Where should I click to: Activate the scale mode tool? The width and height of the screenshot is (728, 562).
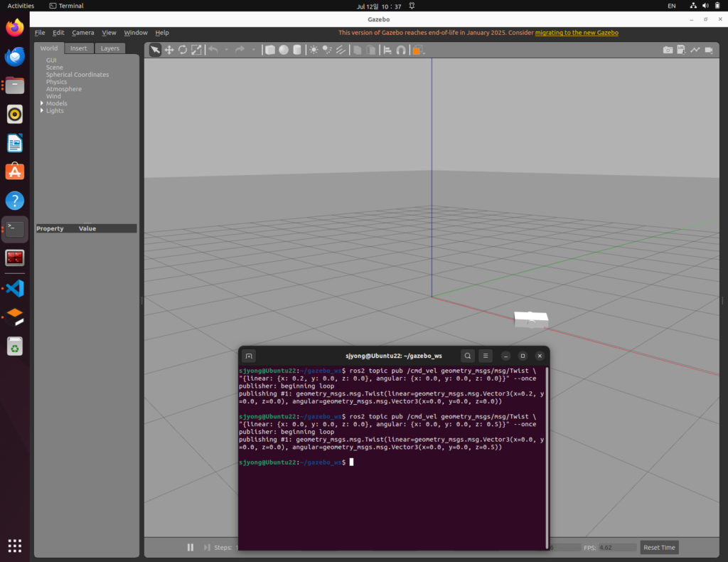(196, 50)
